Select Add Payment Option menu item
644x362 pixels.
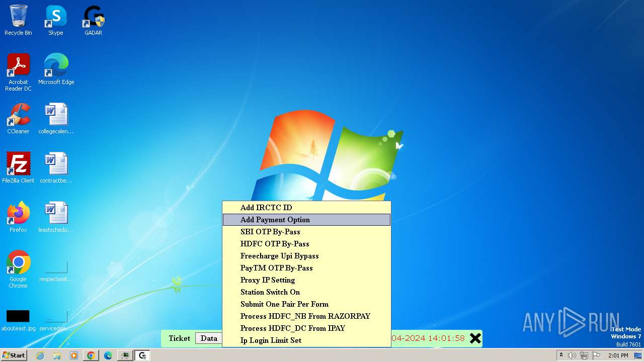[306, 220]
